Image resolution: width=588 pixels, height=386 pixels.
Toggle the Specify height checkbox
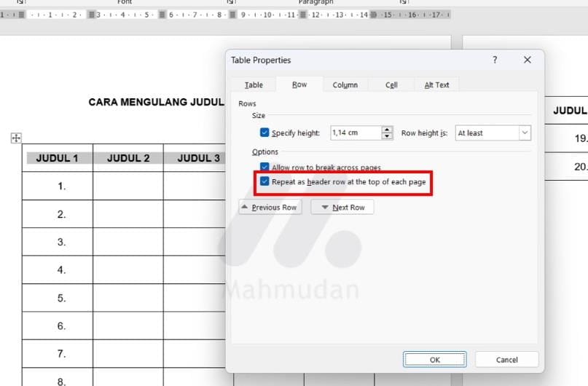point(264,133)
